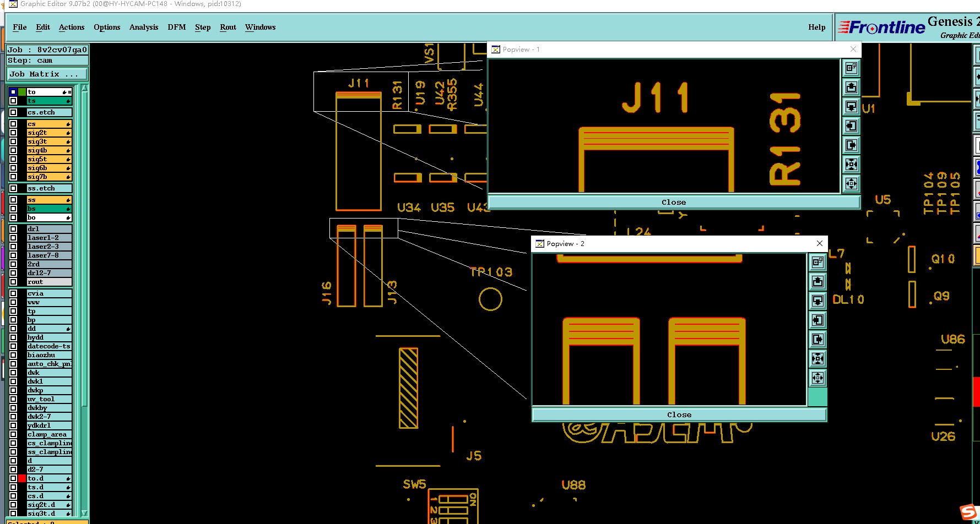Image resolution: width=980 pixels, height=524 pixels.
Task: Open the Step menu
Action: (x=203, y=27)
